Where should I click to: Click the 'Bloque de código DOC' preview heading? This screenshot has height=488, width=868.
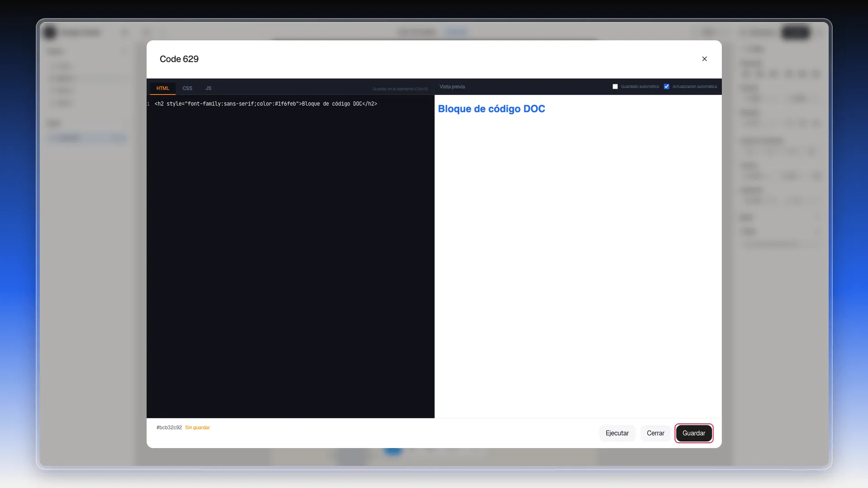pyautogui.click(x=491, y=109)
